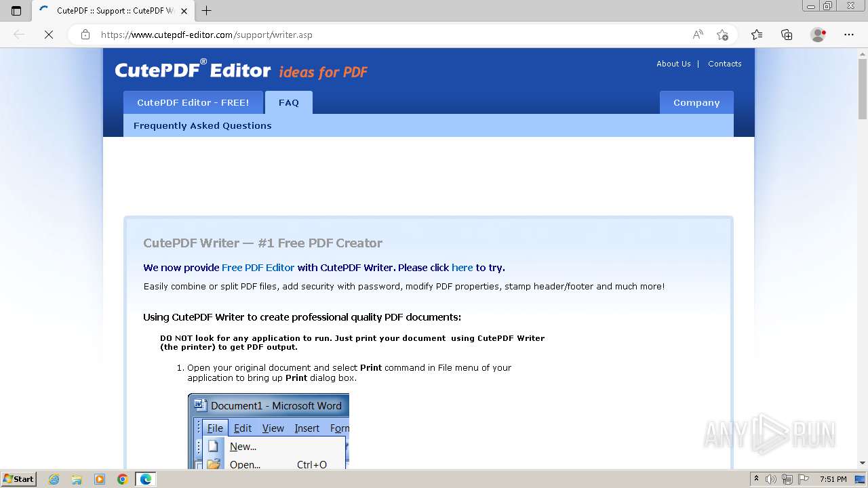868x488 pixels.
Task: Open the Favorites list
Action: [757, 35]
